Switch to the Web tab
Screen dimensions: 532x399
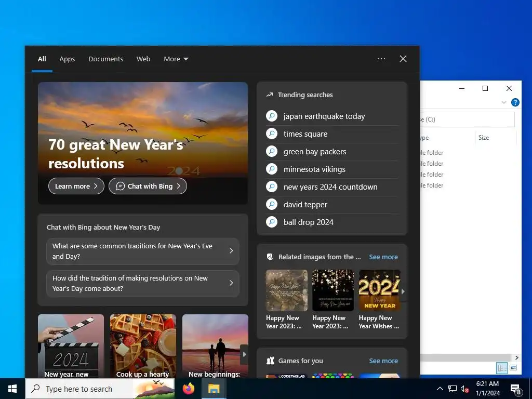(143, 59)
